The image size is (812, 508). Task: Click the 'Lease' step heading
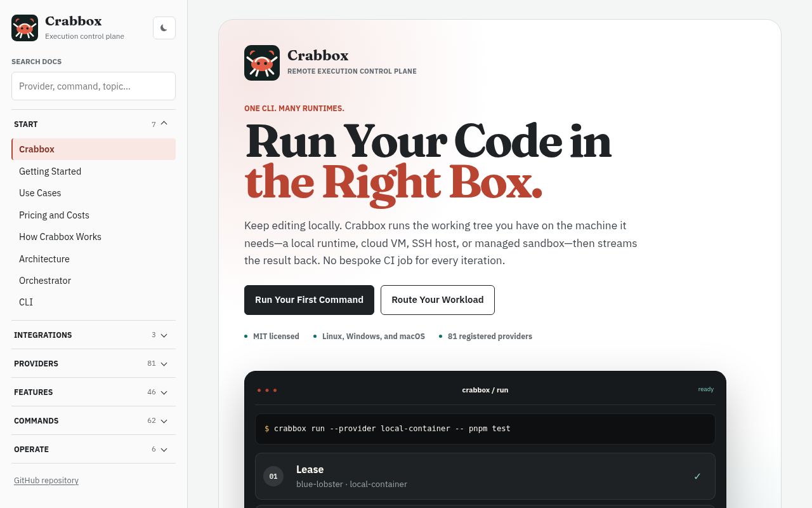tap(310, 469)
